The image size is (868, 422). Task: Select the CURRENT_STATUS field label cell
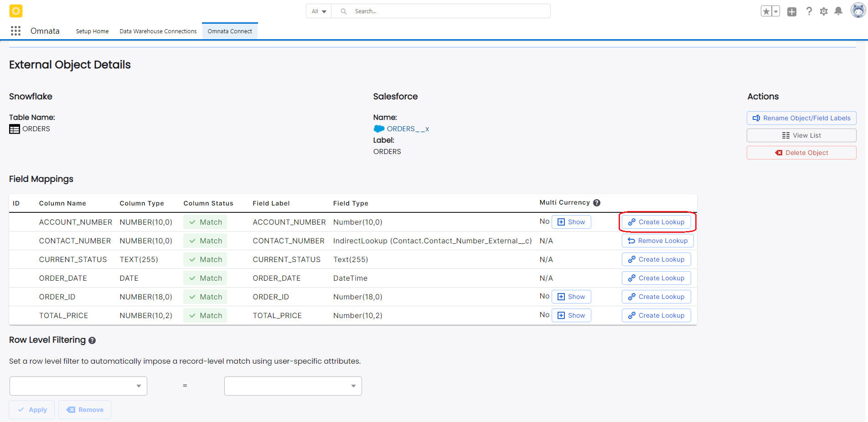[287, 259]
